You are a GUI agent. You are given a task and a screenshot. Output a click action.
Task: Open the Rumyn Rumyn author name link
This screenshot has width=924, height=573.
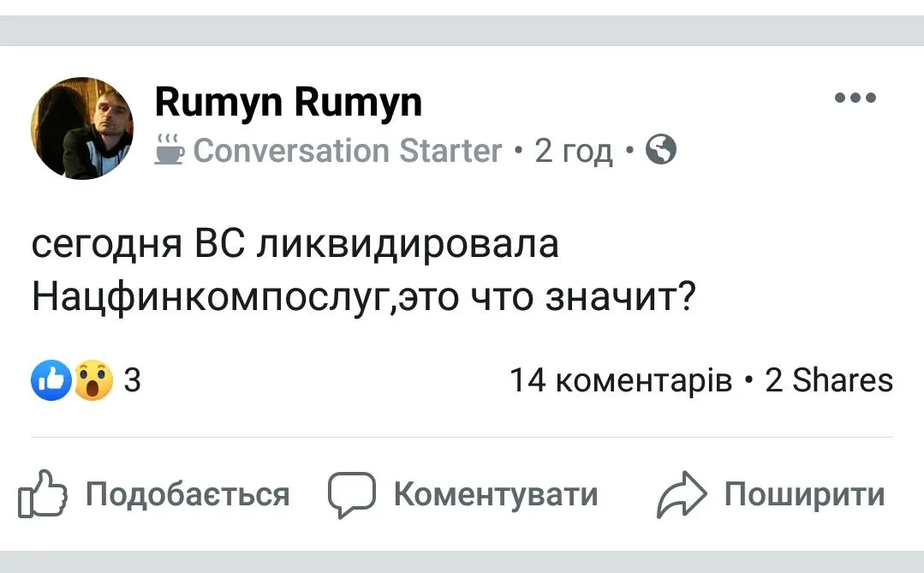coord(288,103)
